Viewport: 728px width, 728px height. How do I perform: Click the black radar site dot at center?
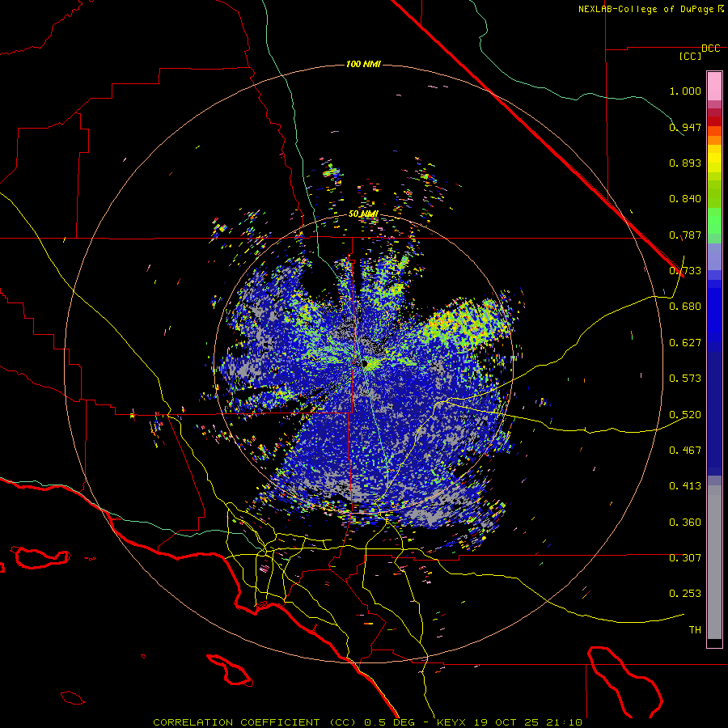pos(365,363)
